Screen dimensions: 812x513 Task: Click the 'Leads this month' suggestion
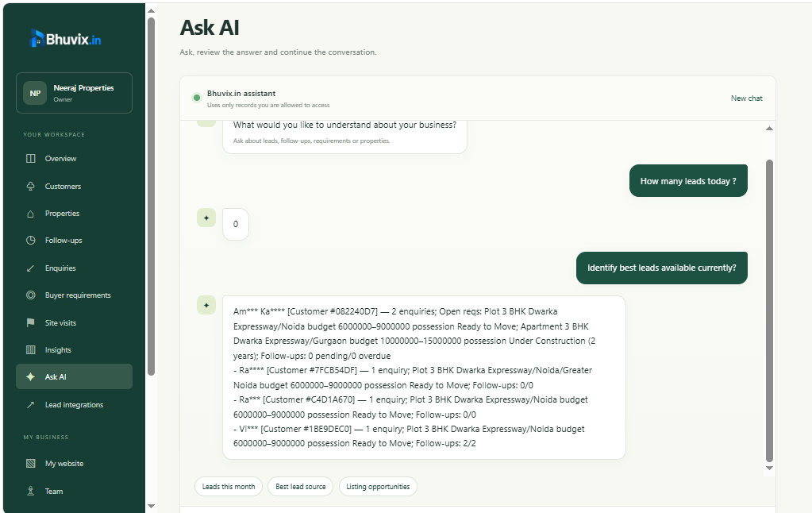point(229,487)
